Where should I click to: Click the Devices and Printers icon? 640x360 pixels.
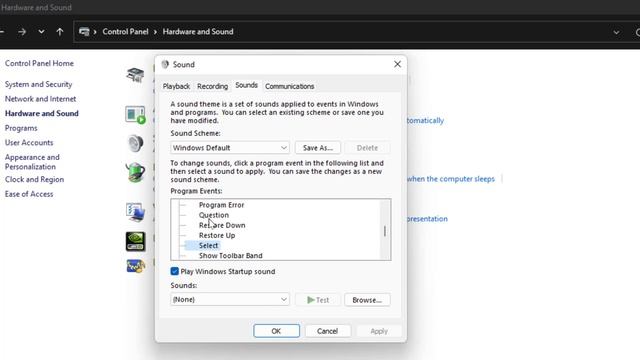tap(135, 75)
